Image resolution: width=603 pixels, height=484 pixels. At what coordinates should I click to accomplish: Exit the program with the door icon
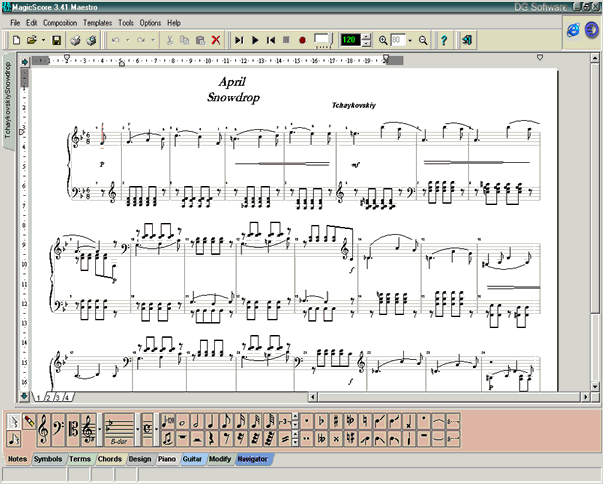[467, 40]
